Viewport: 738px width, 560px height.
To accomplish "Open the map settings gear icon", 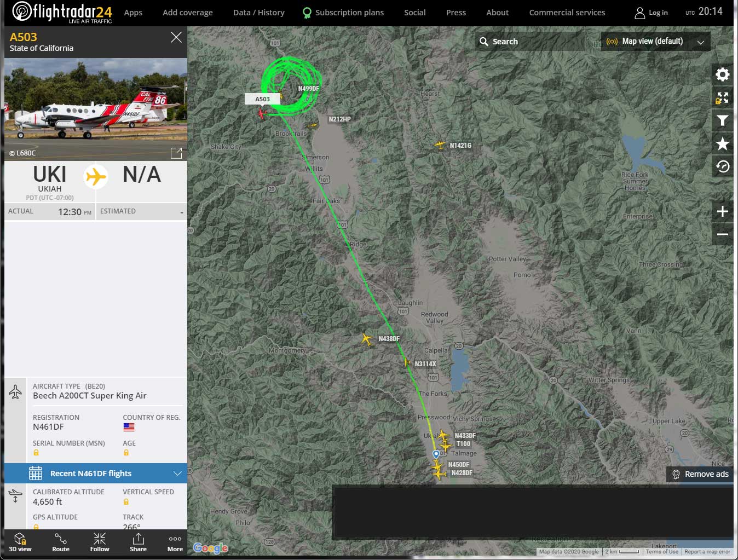I will 722,74.
